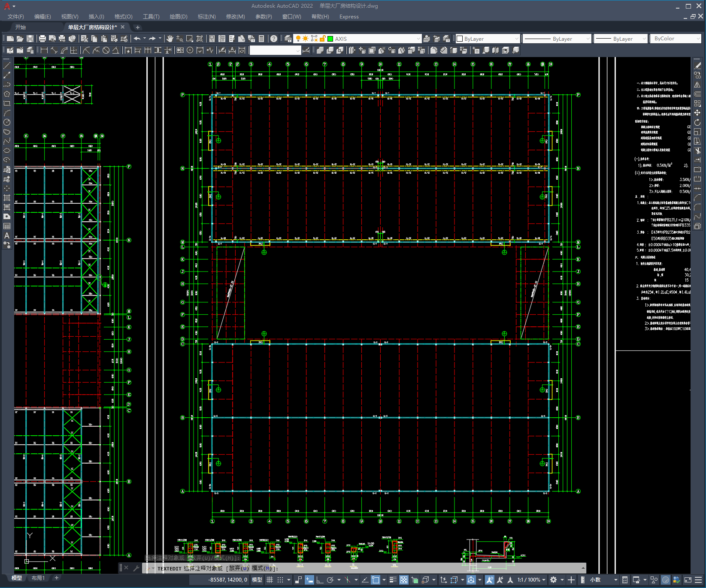Click the coordinates readout -85587, 14200, 0
Image resolution: width=706 pixels, height=588 pixels.
tap(228, 580)
